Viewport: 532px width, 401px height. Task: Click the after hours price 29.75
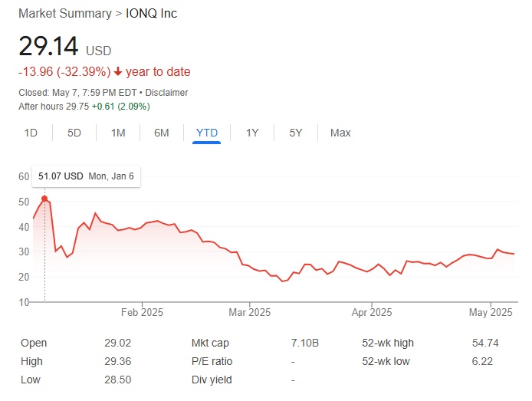click(76, 106)
